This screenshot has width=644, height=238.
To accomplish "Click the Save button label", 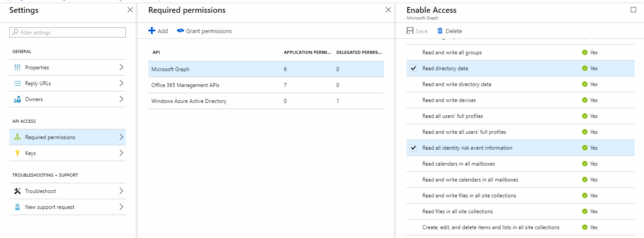I will [422, 31].
